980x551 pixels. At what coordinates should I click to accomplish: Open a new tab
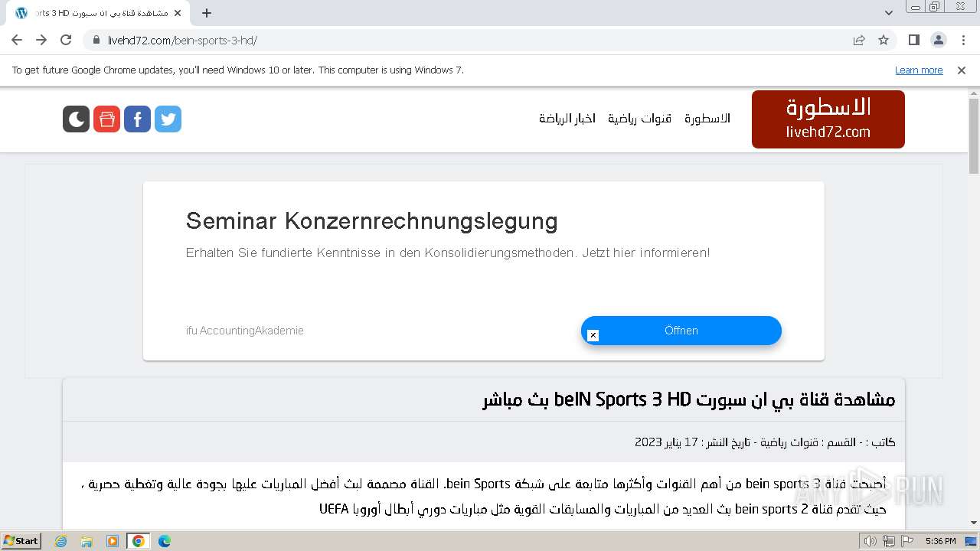[207, 13]
